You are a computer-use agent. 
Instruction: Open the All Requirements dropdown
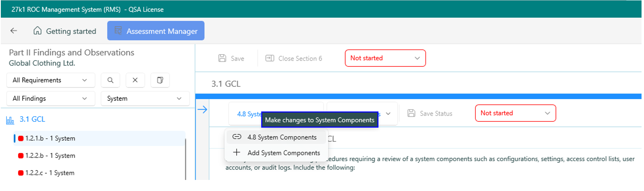pyautogui.click(x=50, y=80)
